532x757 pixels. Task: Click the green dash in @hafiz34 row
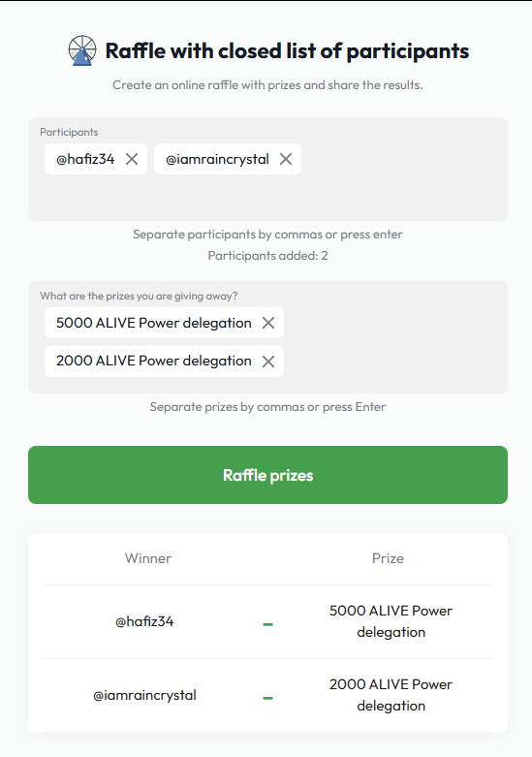point(267,624)
